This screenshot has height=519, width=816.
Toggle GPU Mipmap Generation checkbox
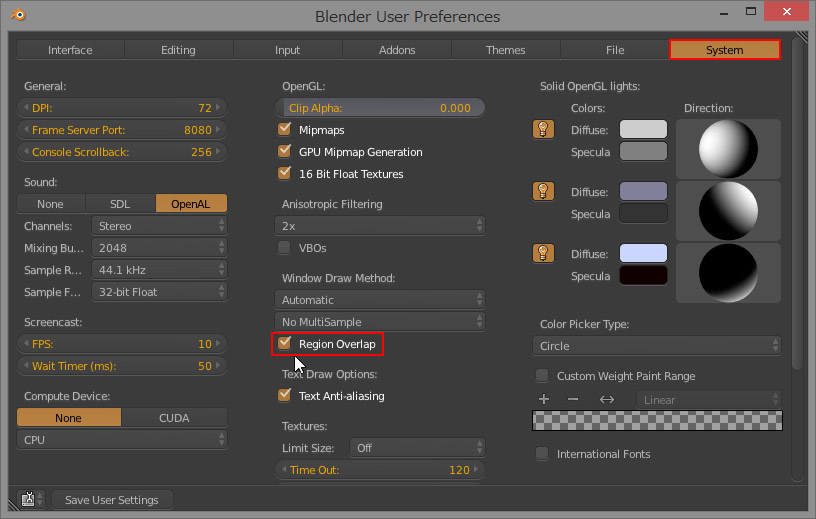click(284, 151)
